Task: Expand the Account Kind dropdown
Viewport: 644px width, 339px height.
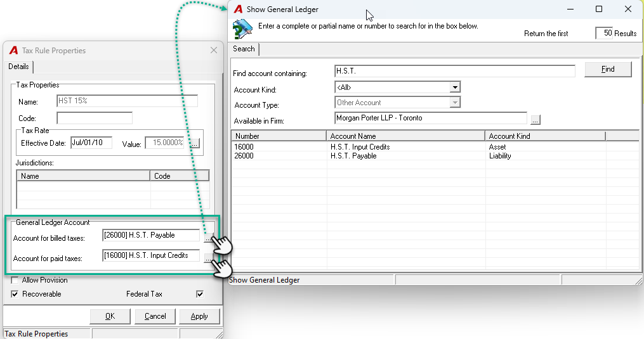Action: [455, 87]
